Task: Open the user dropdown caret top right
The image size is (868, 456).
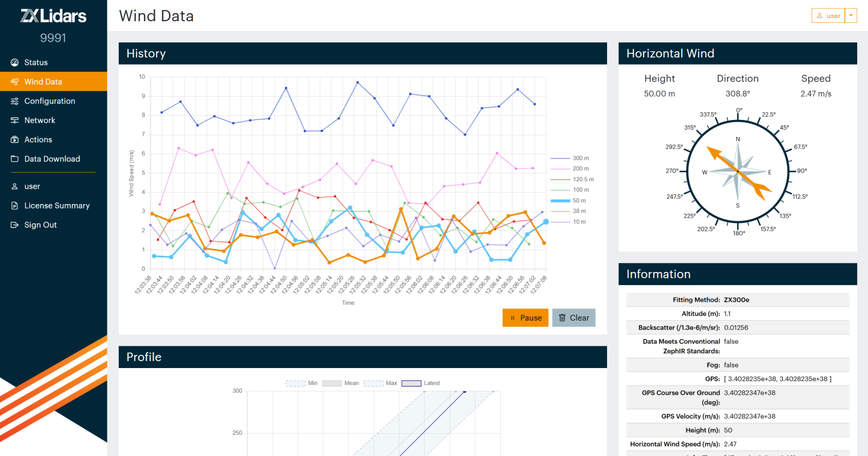Action: pos(851,16)
